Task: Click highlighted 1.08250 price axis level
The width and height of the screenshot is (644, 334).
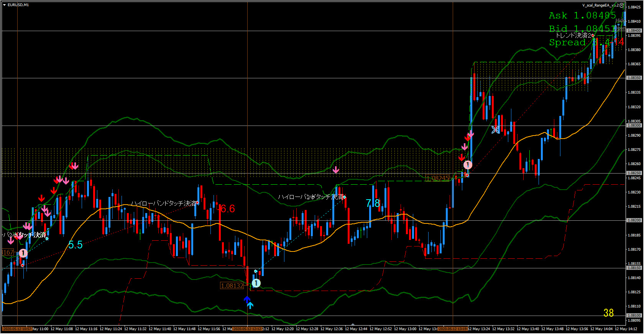Action: (634, 173)
